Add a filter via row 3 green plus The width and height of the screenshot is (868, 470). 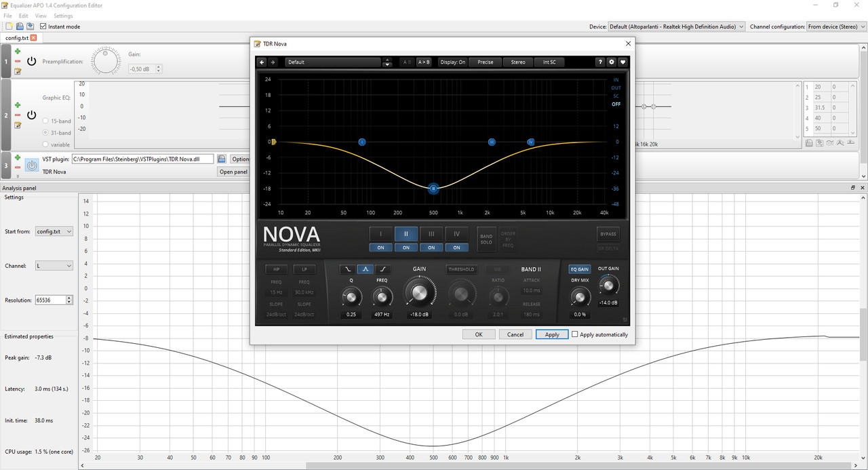[x=18, y=157]
